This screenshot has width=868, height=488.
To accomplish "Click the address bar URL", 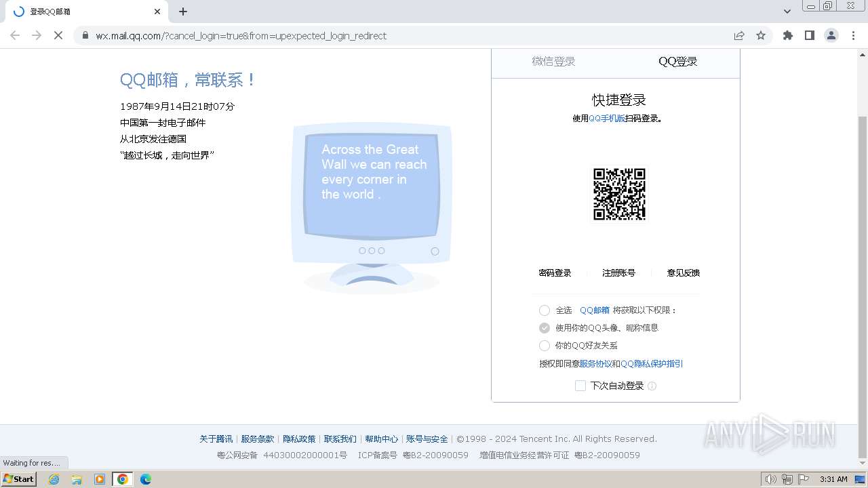I will 241,35.
